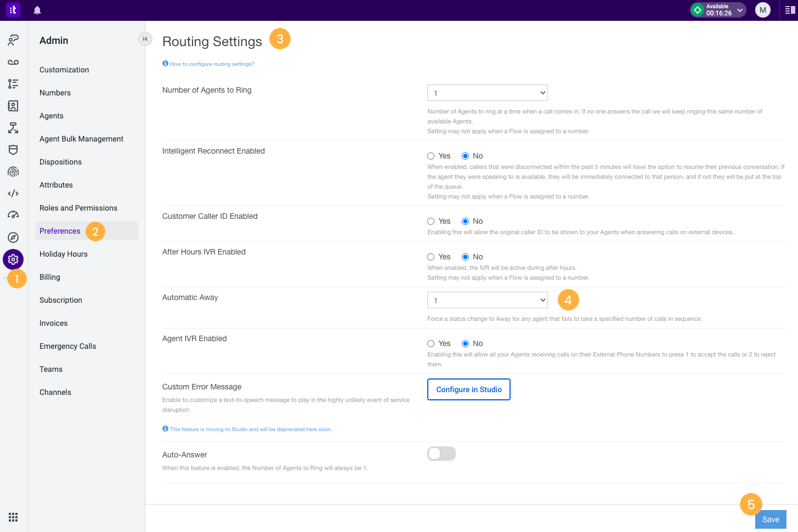
Task: Open Holiday Hours in Admin menu
Action: click(x=64, y=254)
